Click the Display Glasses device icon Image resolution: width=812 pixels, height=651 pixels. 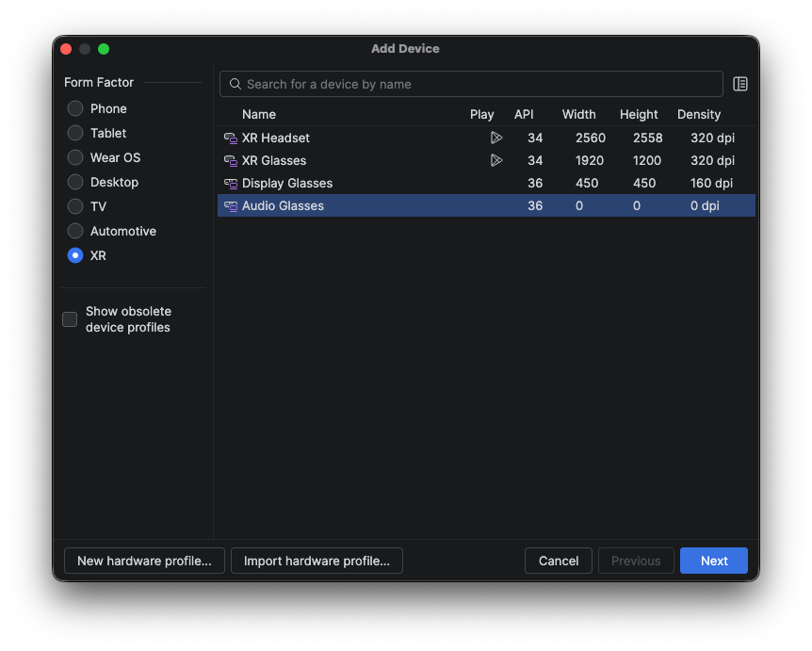(231, 184)
